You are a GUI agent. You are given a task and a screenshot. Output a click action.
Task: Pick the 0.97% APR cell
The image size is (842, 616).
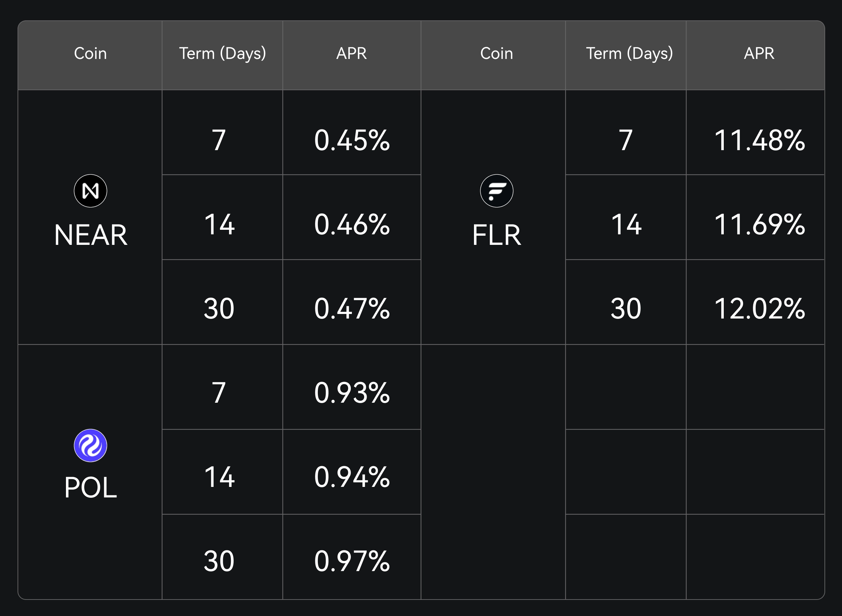[352, 561]
